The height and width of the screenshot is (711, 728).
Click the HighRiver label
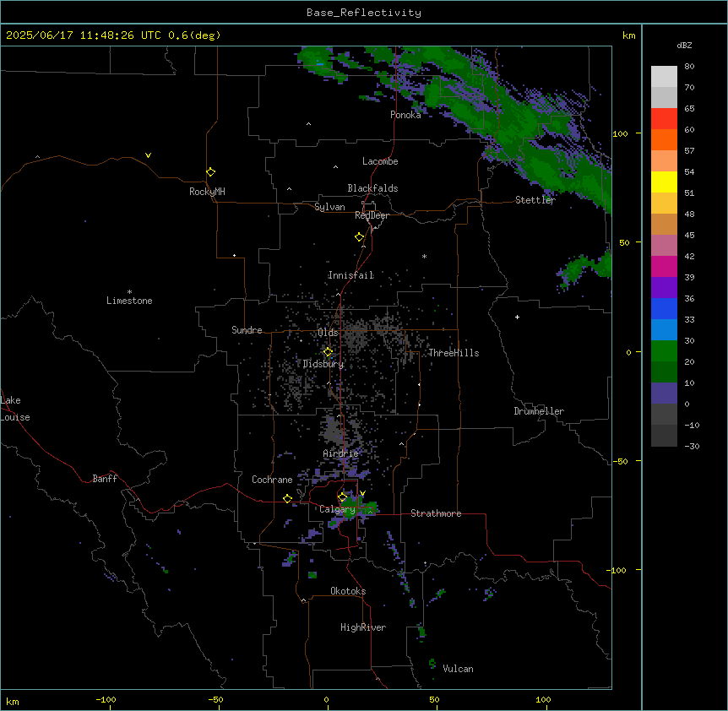363,627
